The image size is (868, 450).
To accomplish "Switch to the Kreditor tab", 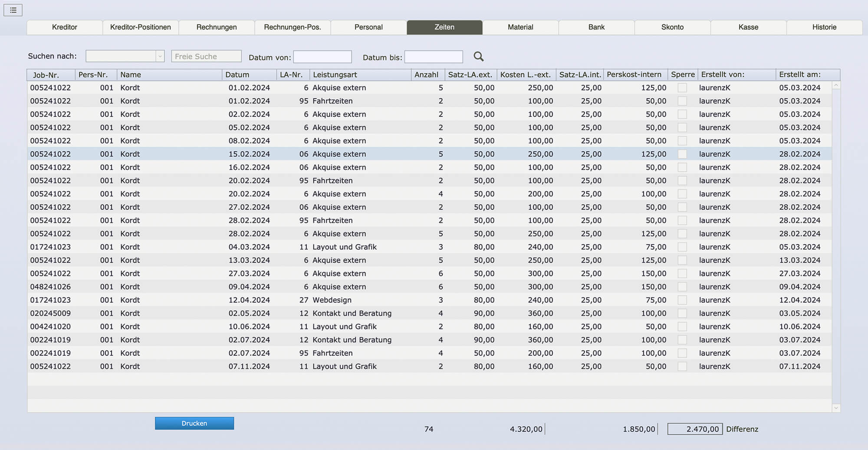I will [x=65, y=27].
